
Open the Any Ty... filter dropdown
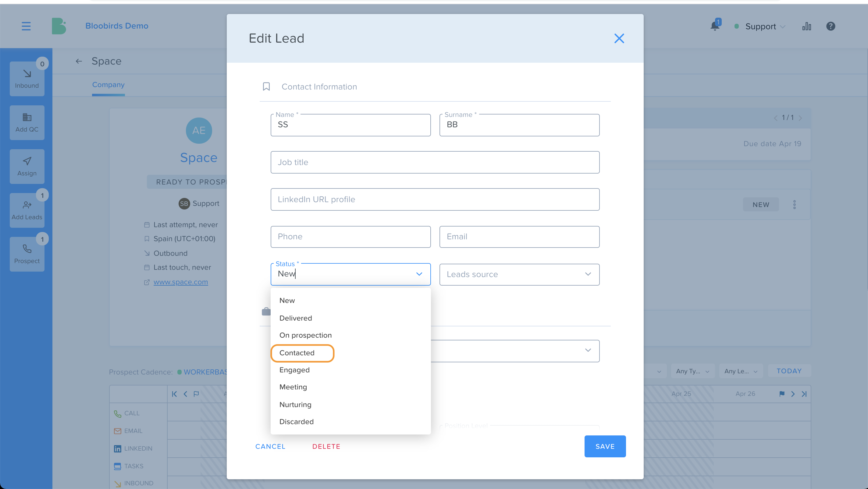(692, 371)
